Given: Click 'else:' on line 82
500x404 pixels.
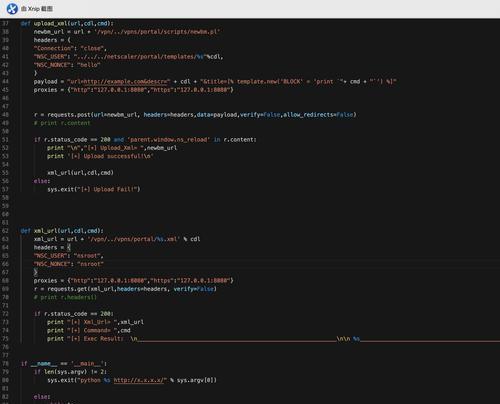Looking at the screenshot, I should coord(42,397).
